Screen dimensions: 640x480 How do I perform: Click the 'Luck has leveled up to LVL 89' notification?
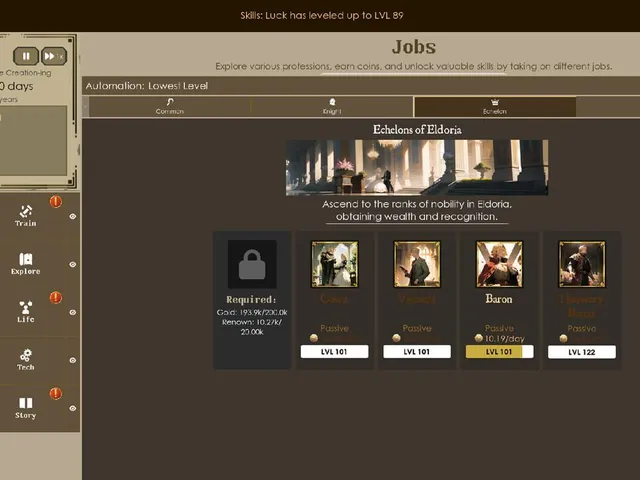point(322,16)
